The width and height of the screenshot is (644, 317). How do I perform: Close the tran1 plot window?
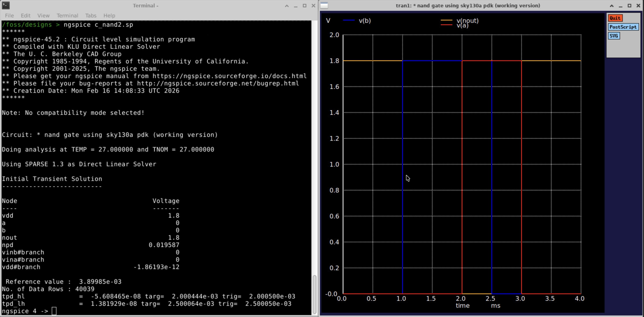[638, 6]
